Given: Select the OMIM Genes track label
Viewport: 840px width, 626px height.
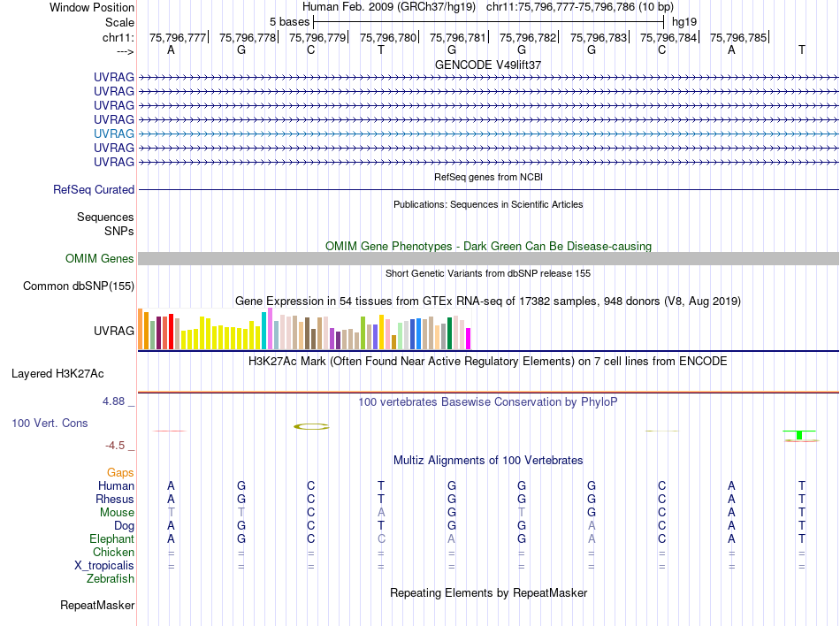Looking at the screenshot, I should click(x=99, y=259).
